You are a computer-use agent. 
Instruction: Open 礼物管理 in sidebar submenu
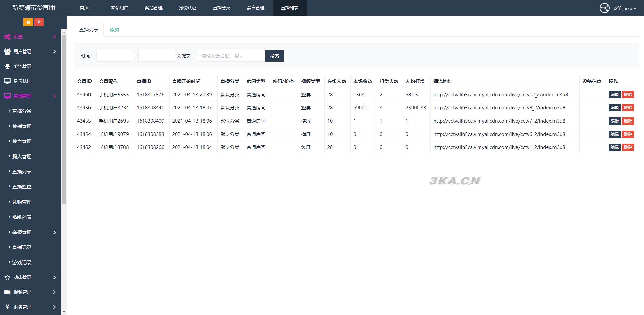22,202
